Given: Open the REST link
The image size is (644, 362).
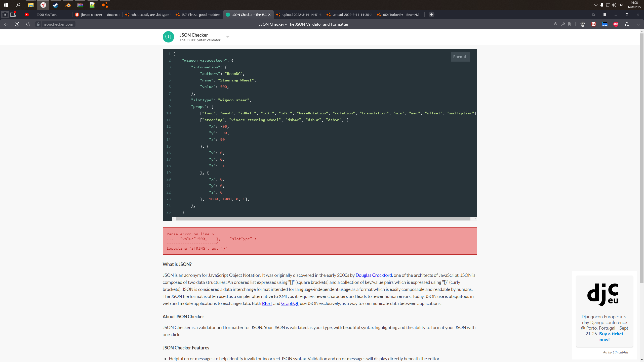Looking at the screenshot, I should click(267, 303).
